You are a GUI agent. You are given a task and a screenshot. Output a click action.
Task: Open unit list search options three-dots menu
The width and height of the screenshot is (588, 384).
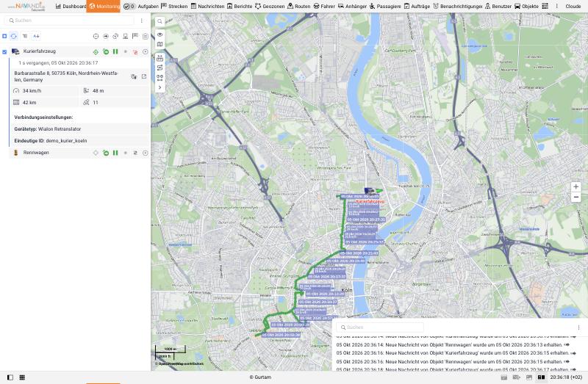141,21
